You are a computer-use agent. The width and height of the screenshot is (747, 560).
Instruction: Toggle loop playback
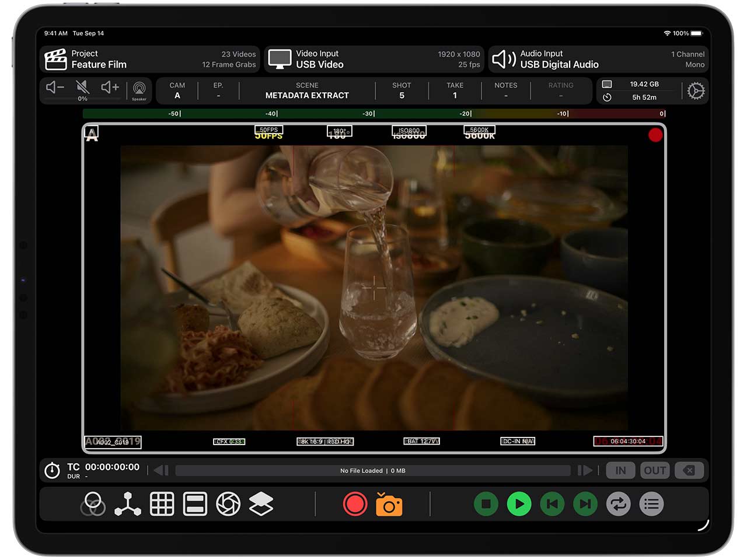(619, 504)
